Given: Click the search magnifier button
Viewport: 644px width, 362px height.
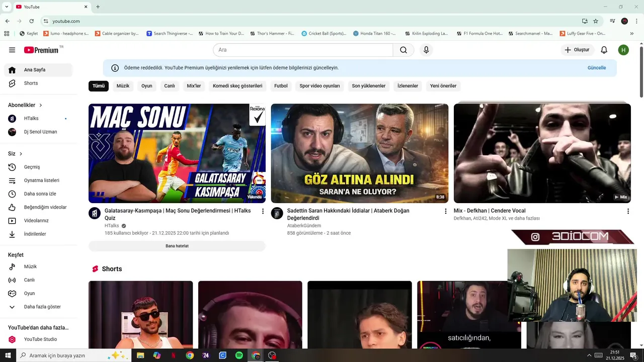Looking at the screenshot, I should pos(404,50).
